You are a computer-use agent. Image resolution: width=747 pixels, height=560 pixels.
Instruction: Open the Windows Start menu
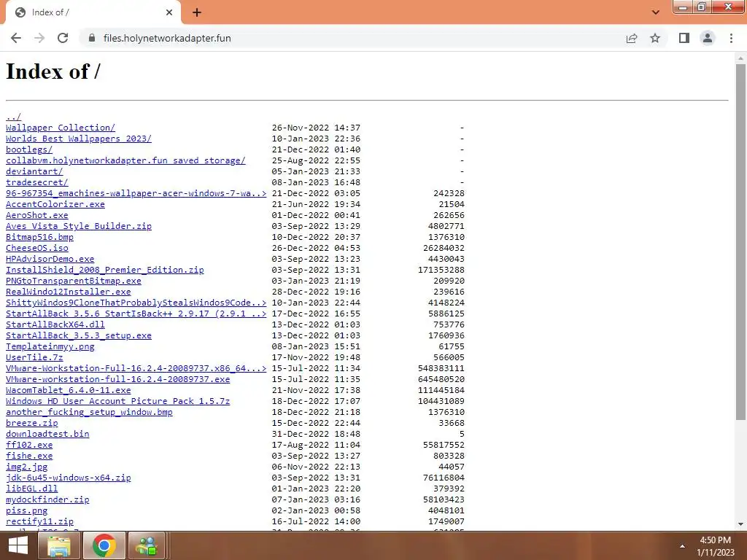click(18, 545)
